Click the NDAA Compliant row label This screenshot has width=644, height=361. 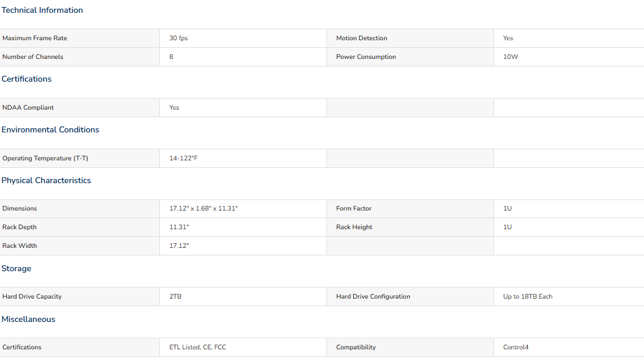(x=28, y=107)
